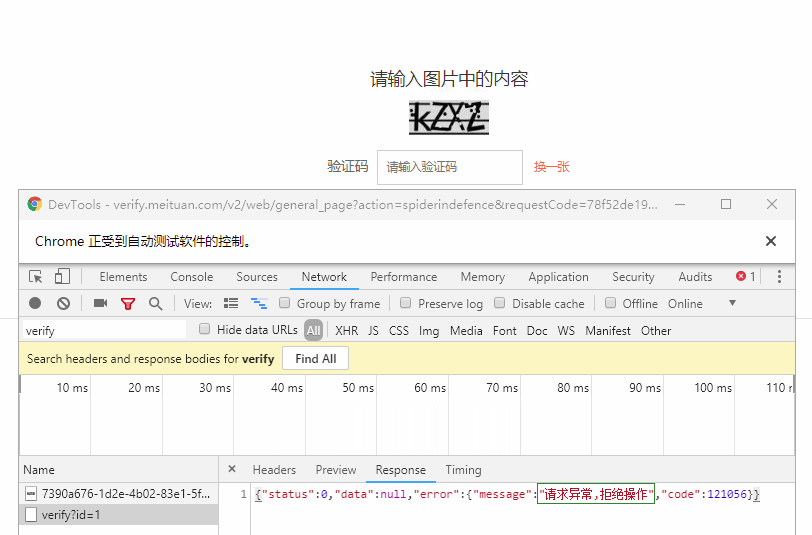Switch to the Console tab
812x535 pixels.
click(x=191, y=277)
